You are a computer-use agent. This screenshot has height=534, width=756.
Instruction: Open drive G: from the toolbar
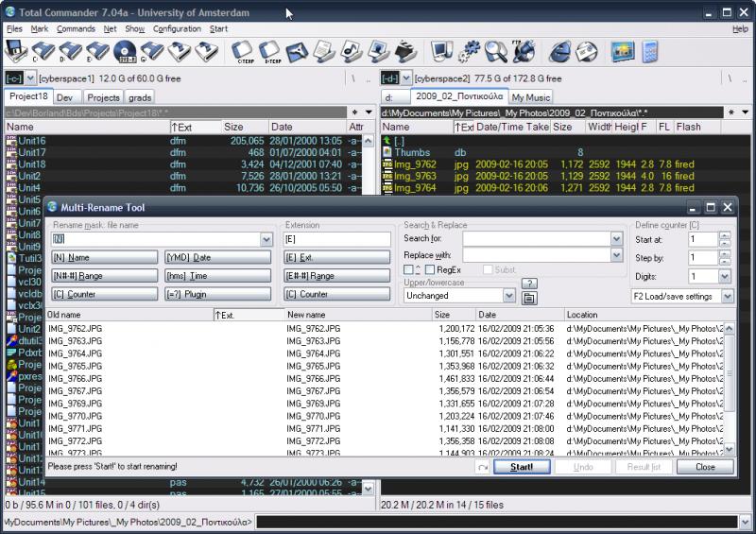coord(151,52)
